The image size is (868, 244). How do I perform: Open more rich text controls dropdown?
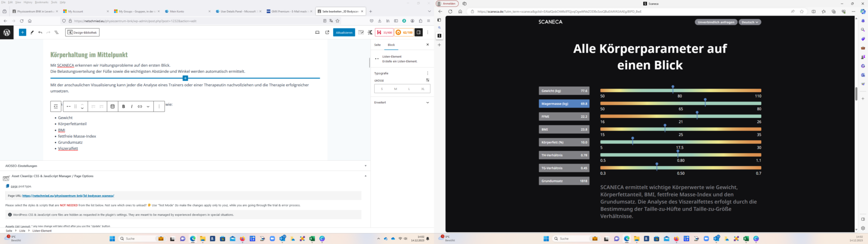(x=148, y=107)
